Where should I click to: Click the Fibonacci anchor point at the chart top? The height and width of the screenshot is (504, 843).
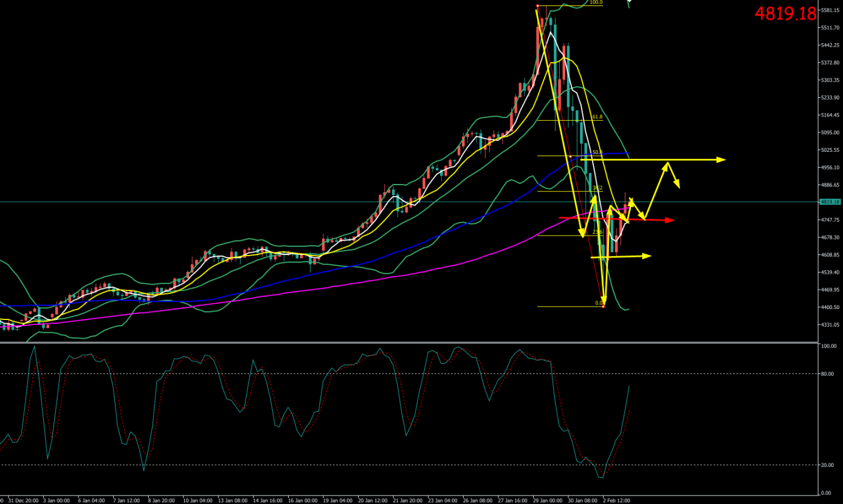pyautogui.click(x=537, y=6)
